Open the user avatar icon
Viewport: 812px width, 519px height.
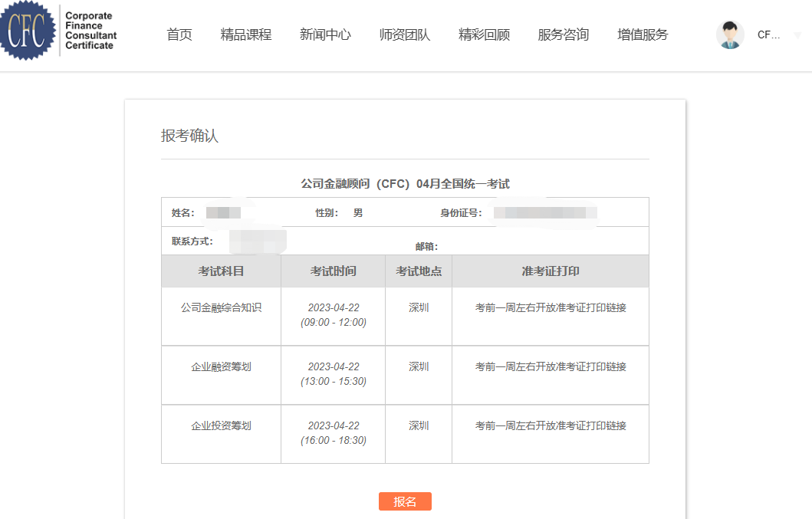tap(730, 34)
